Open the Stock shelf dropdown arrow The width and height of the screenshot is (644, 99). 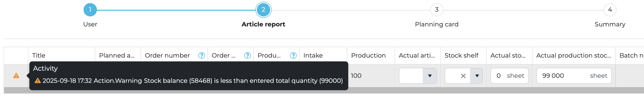[x=477, y=76]
